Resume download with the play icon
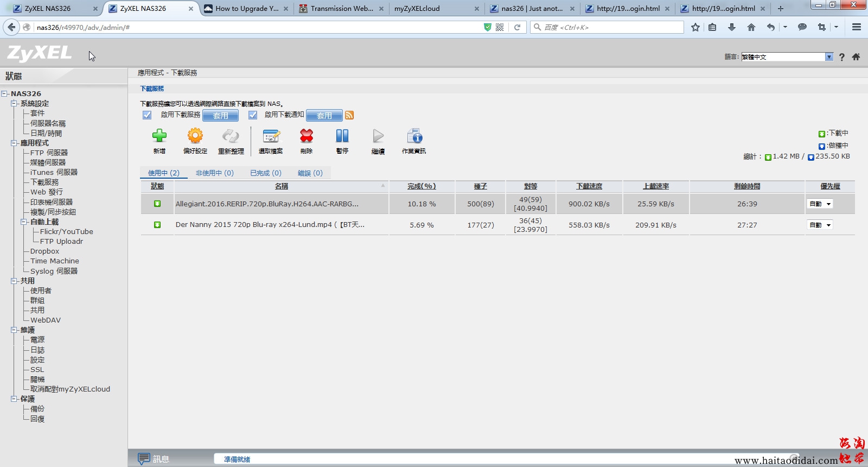The image size is (868, 467). pos(378,136)
